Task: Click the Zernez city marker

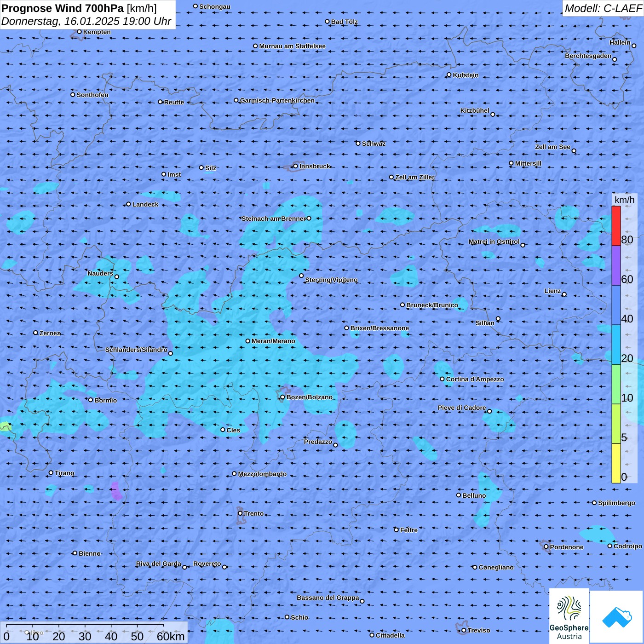Action: click(35, 333)
